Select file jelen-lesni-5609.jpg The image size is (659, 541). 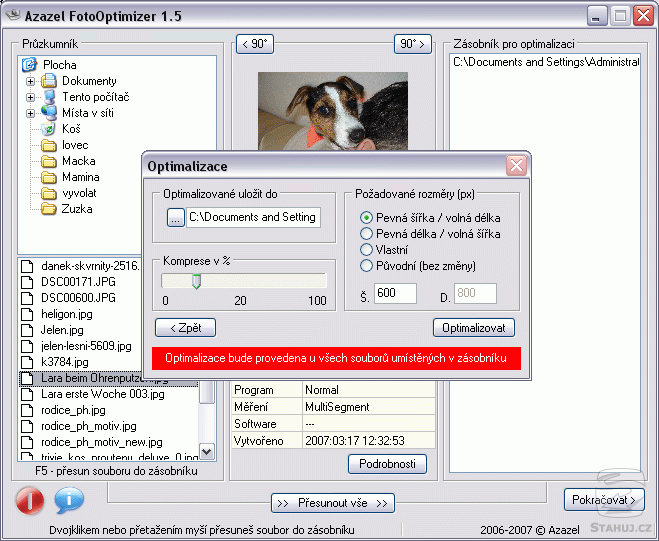pos(86,346)
